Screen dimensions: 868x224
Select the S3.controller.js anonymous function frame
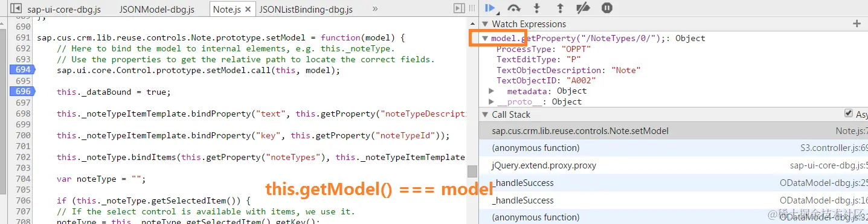coord(674,148)
